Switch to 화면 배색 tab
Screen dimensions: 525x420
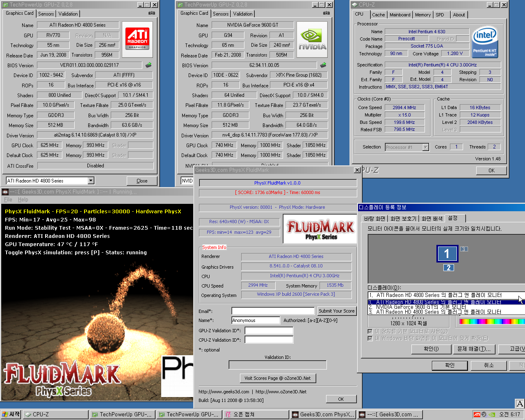tap(432, 219)
